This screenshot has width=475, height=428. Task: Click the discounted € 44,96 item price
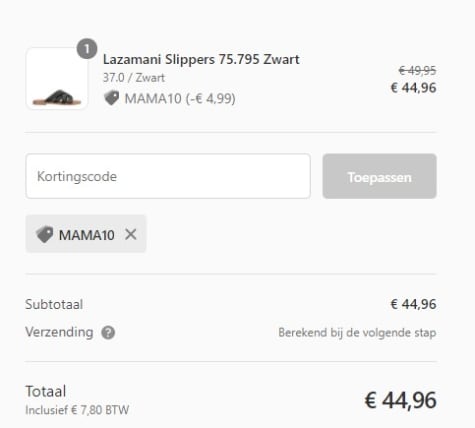click(414, 88)
